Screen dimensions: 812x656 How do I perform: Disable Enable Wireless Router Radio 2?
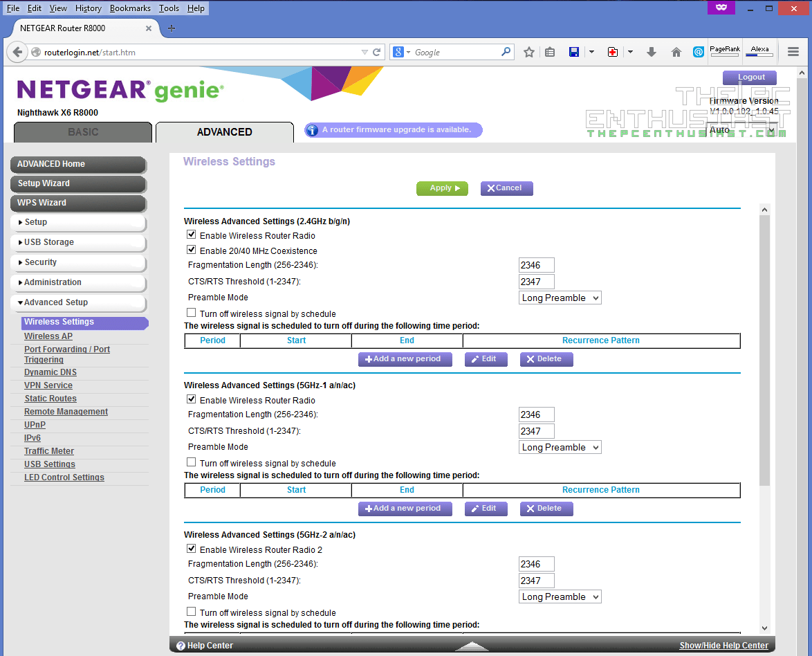(191, 548)
